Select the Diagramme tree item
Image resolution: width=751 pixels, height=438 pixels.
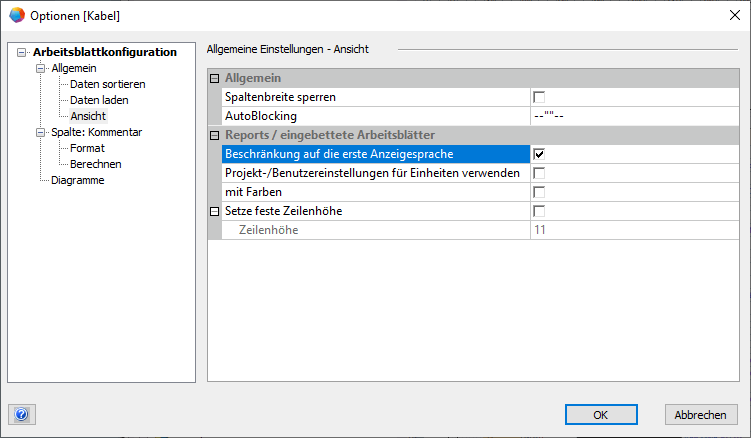[x=78, y=180]
